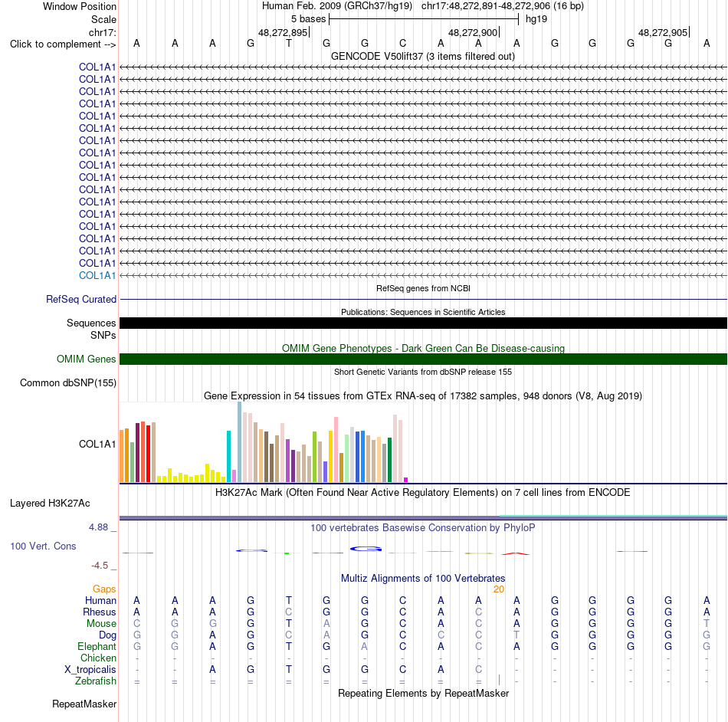Click the small magenta bar ending the GTEx chart
The width and height of the screenshot is (728, 722).
tap(406, 480)
